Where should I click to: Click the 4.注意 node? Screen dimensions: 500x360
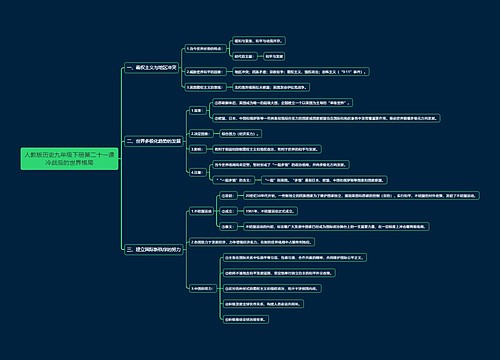click(198, 172)
